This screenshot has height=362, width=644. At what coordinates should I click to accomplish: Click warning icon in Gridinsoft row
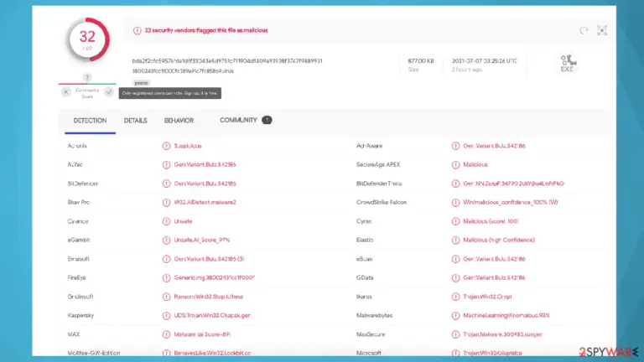coord(166,297)
